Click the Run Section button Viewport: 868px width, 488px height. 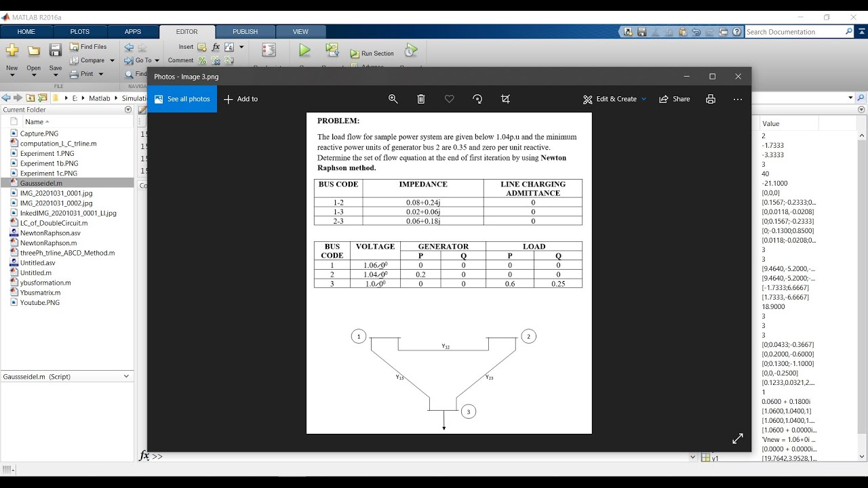(372, 54)
